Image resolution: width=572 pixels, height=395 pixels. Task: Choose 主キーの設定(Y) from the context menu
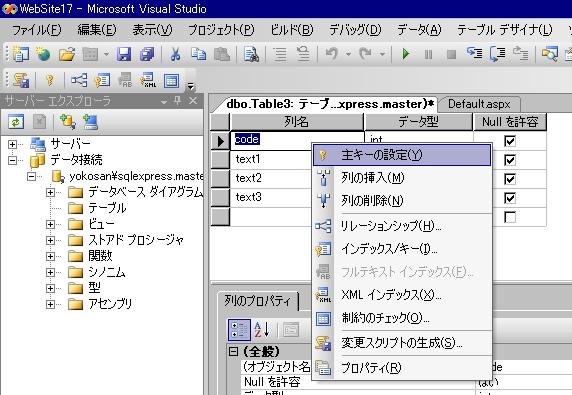402,155
